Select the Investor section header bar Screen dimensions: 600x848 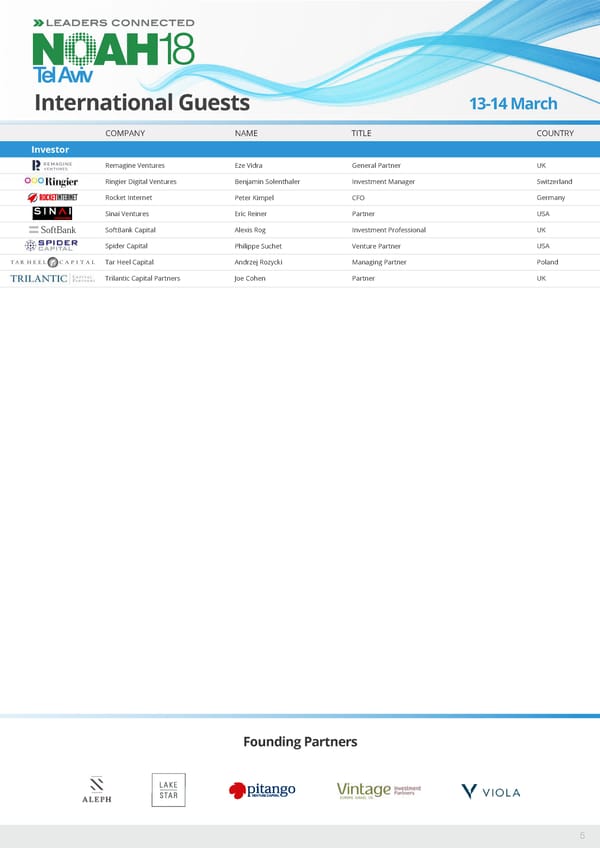[300, 149]
